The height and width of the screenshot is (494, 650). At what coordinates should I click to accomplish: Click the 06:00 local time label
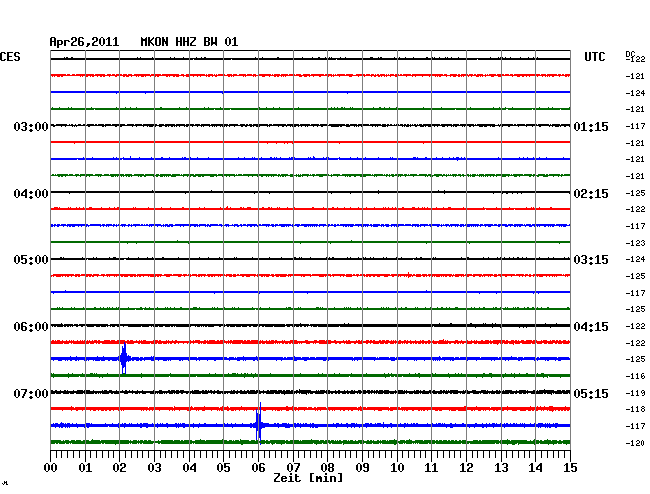coord(31,327)
